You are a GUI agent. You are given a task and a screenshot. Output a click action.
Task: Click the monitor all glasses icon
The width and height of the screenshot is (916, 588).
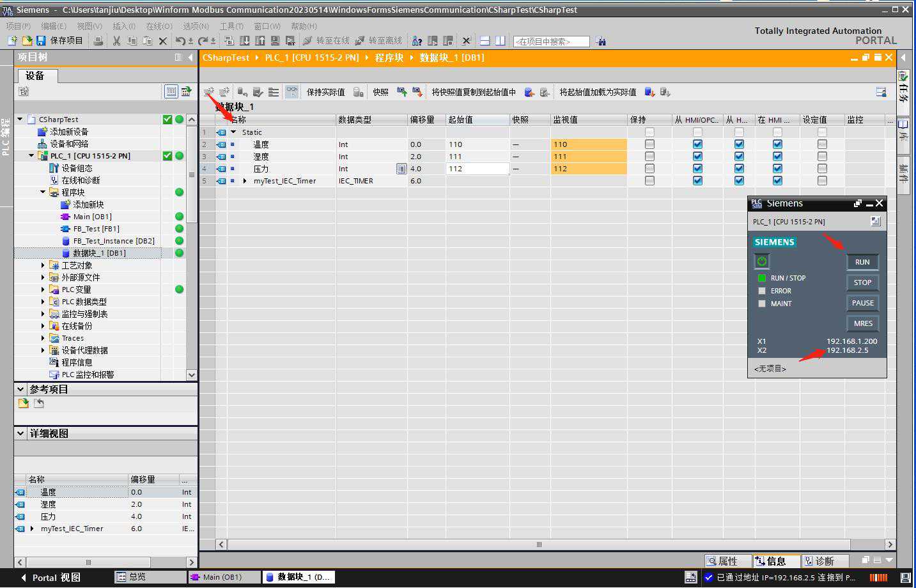pyautogui.click(x=291, y=92)
